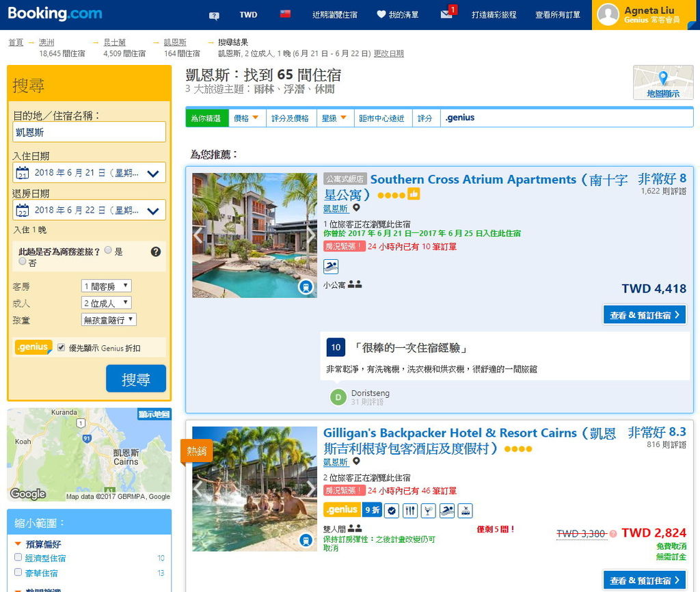Screen dimensions: 700x592
Task: Check the 經濟型住宿 filter
Action: (18, 557)
